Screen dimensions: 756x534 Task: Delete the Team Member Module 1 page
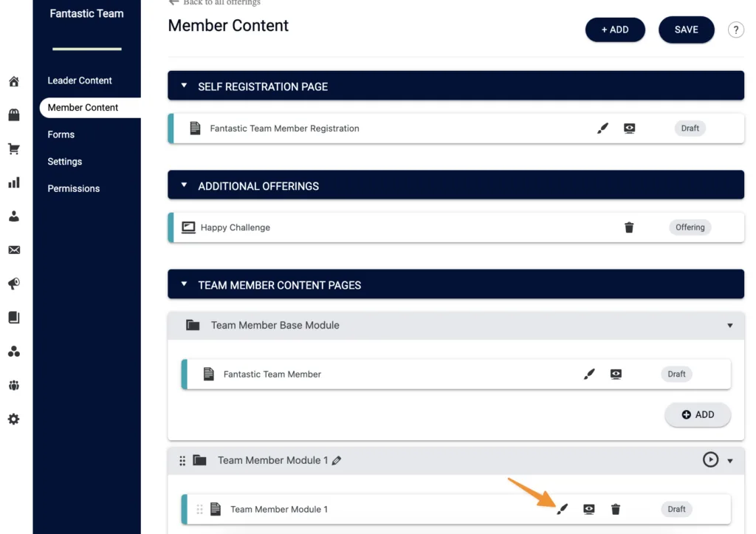tap(615, 509)
